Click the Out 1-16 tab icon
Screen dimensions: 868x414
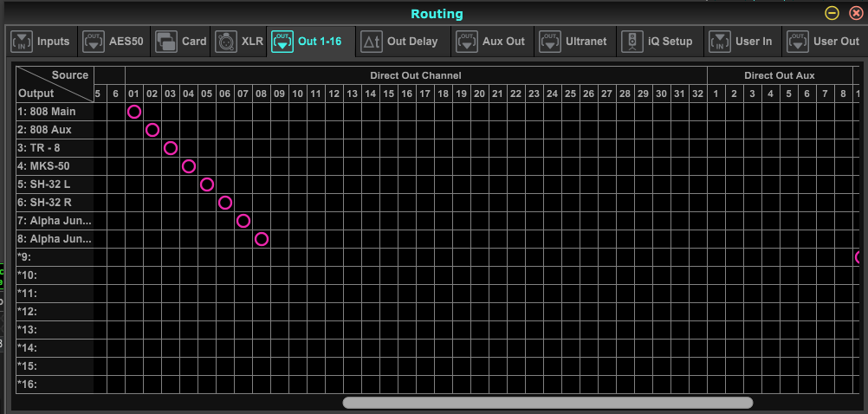[x=282, y=42]
